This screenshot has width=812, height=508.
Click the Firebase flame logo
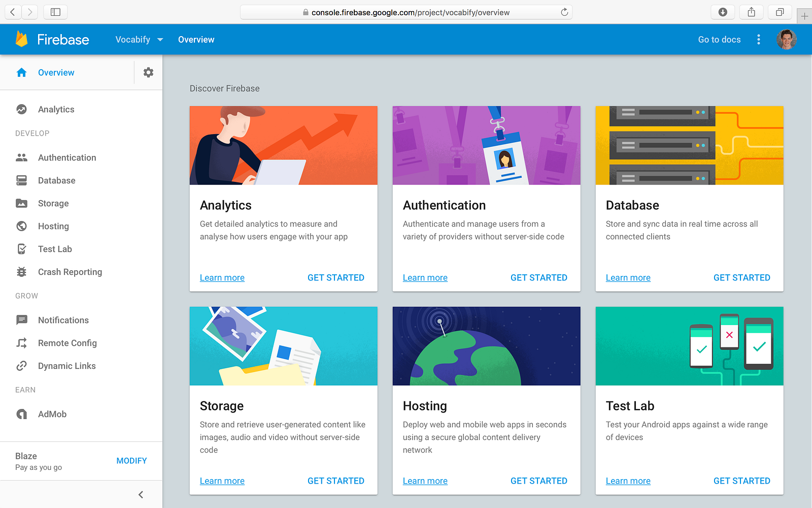pos(22,39)
